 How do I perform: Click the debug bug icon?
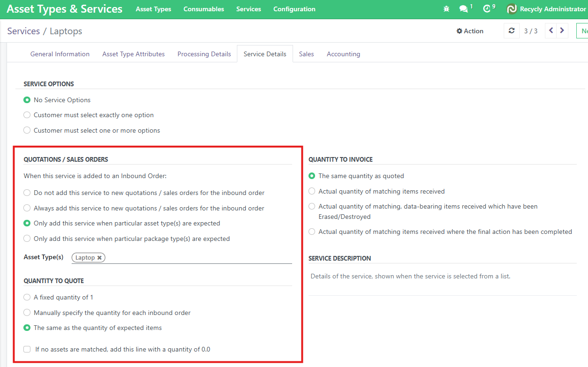[446, 9]
